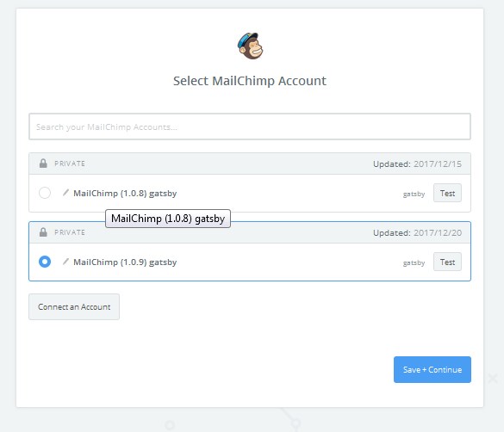Click the Connect an Account button

point(74,307)
